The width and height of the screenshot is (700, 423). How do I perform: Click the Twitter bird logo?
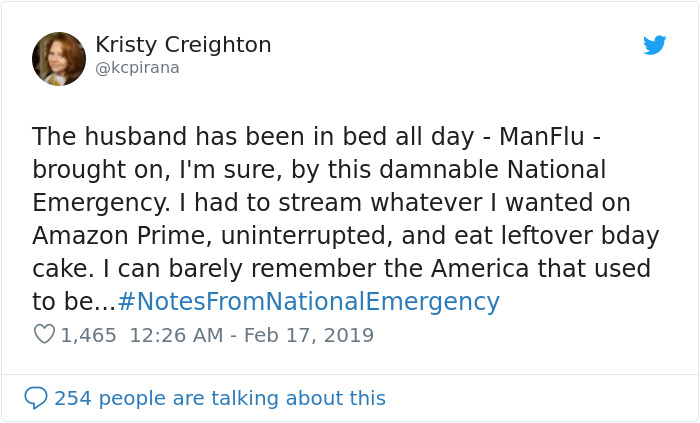tap(655, 45)
